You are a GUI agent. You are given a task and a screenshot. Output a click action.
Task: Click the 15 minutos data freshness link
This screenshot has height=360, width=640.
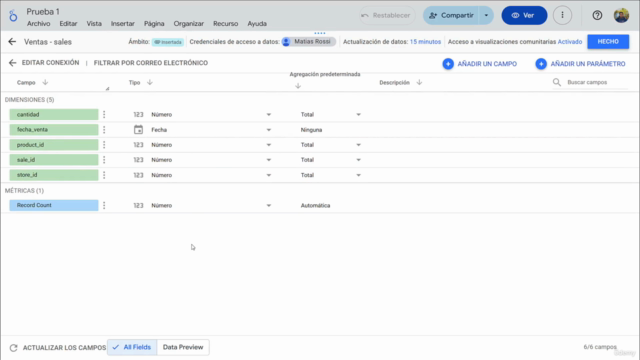coord(425,42)
